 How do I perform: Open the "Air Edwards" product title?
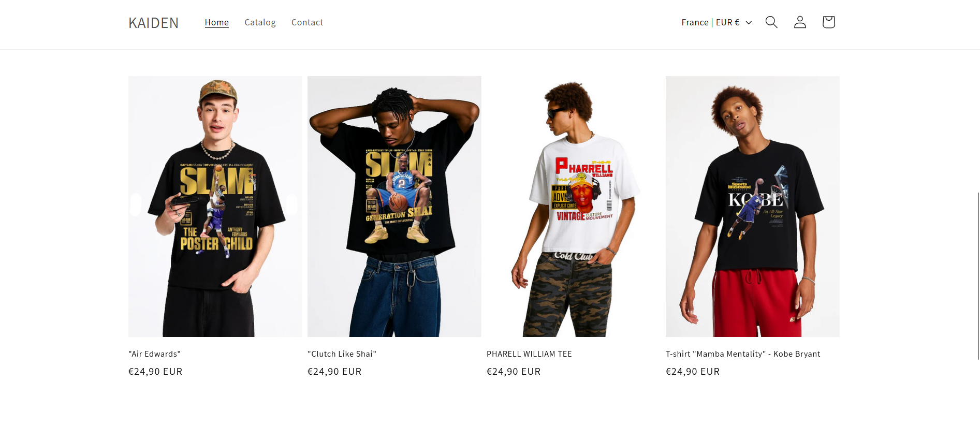pyautogui.click(x=154, y=354)
